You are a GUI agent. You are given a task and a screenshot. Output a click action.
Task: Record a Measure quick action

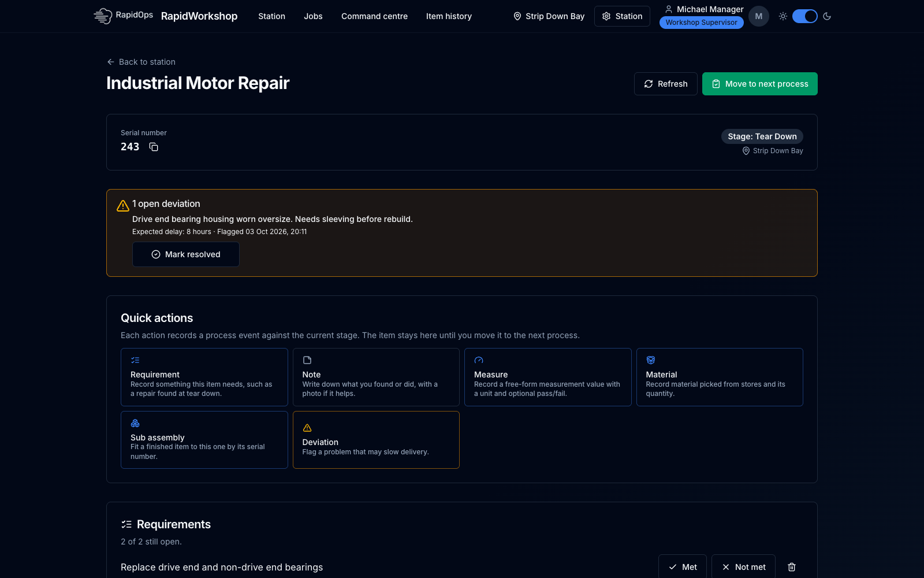coord(547,377)
